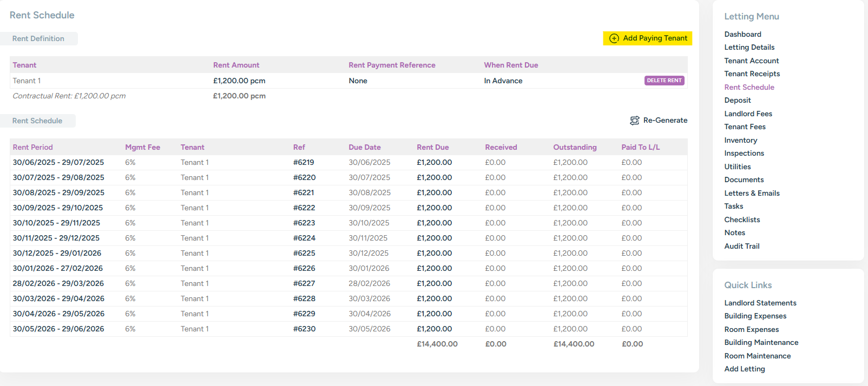
Task: Select Tenant Receipts in sidebar
Action: (x=752, y=74)
